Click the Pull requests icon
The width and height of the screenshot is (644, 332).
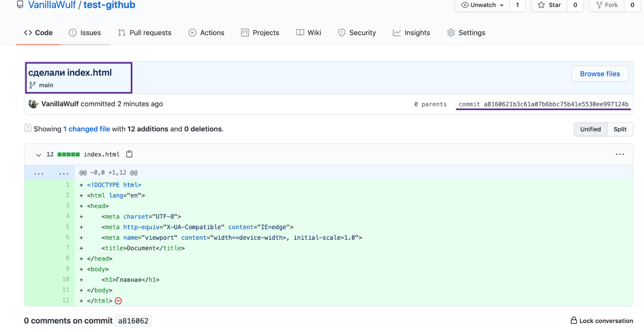(122, 33)
